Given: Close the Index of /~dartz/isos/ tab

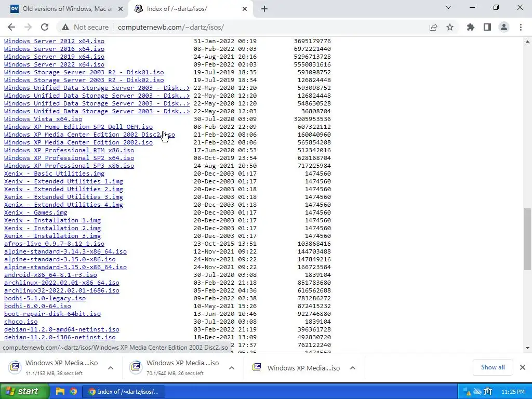Looking at the screenshot, I should (244, 9).
